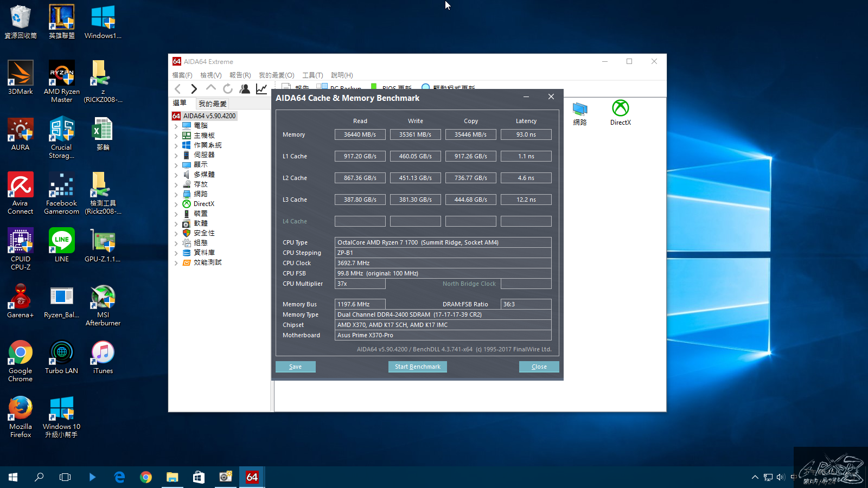Screen dimensions: 868x488
Task: Click the AIDA64 forward navigation arrow
Action: tap(194, 89)
